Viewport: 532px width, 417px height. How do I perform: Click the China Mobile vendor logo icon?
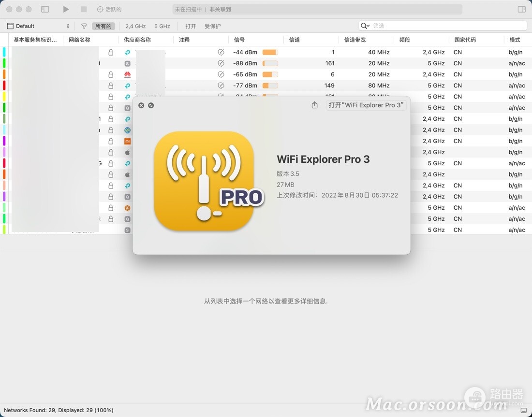[x=127, y=130]
